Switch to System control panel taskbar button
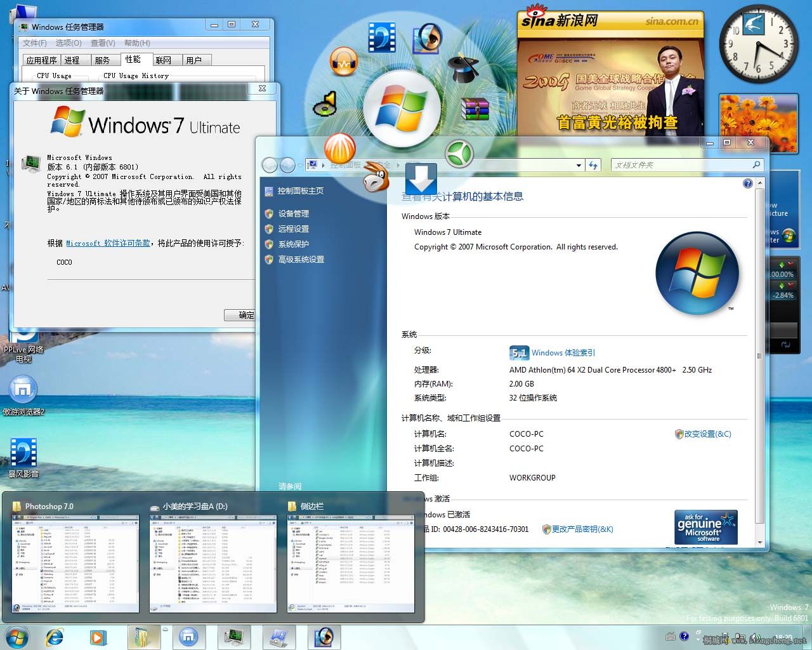 [x=279, y=637]
